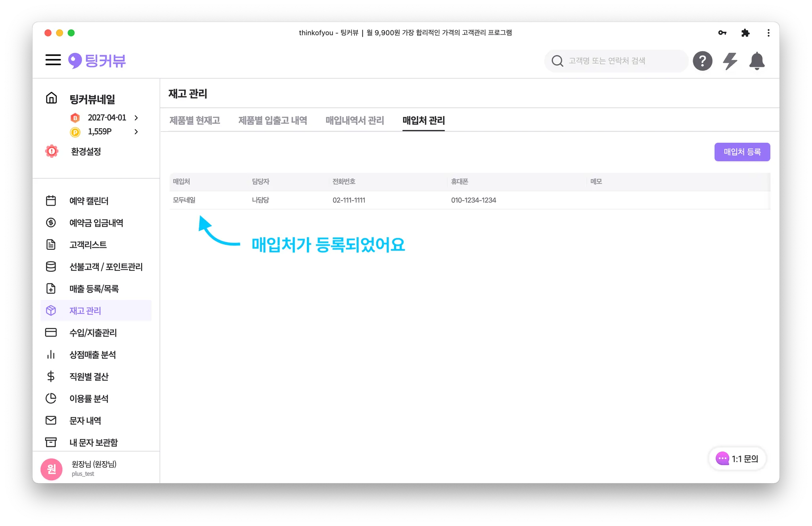Switch to the 매입내역서 관리 tab

tap(354, 121)
